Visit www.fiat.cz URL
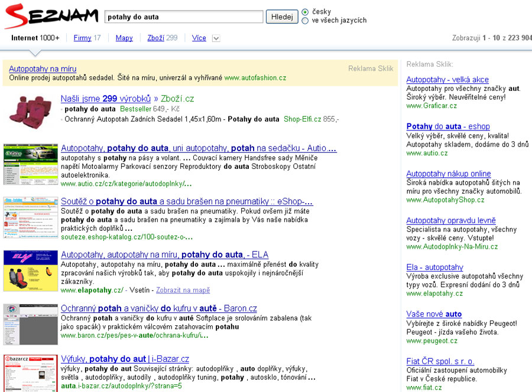This screenshot has height=392, width=532. click(424, 388)
